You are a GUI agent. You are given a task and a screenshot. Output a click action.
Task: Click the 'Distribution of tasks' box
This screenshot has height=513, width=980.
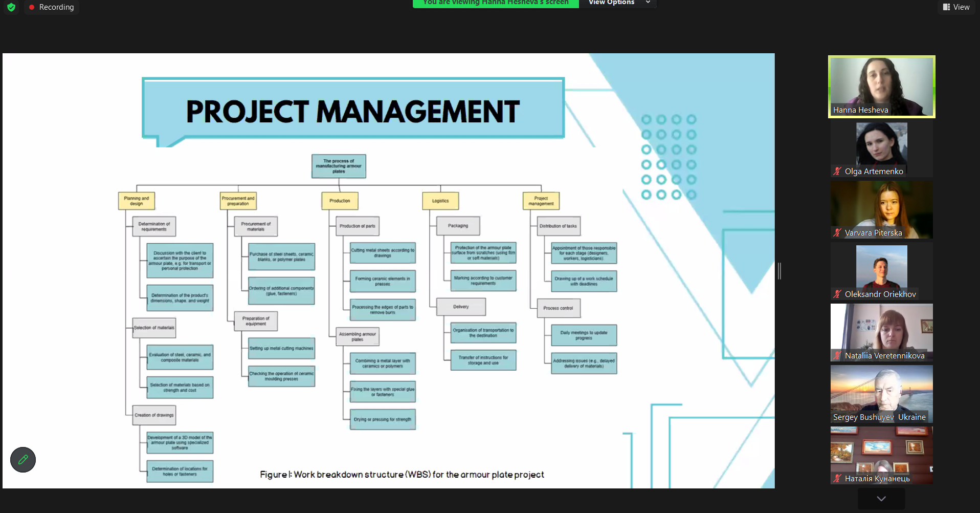click(559, 226)
